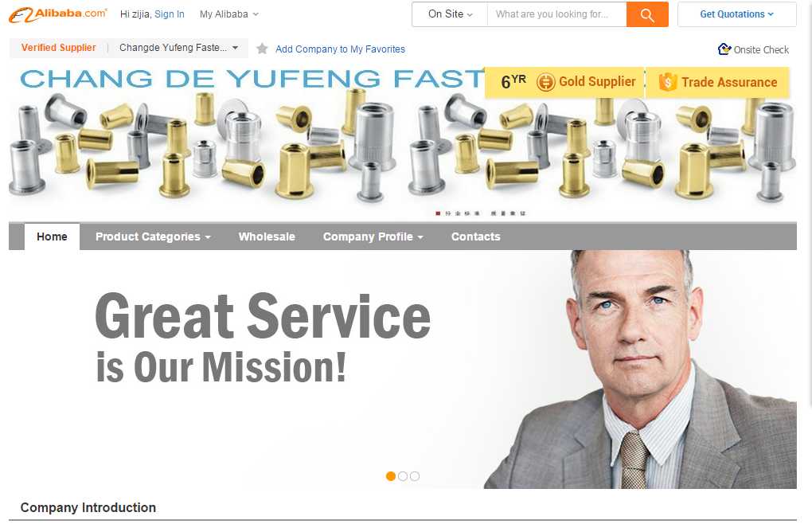Click the What are you looking for search field
Image resolution: width=812 pixels, height=524 pixels.
[556, 14]
